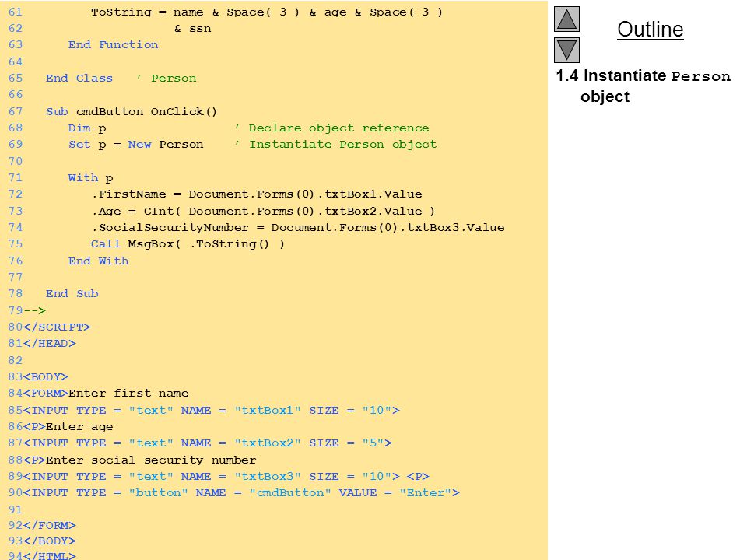The image size is (747, 560).
Task: Click 'Sub cmdButton OnClick()' line
Action: [132, 111]
